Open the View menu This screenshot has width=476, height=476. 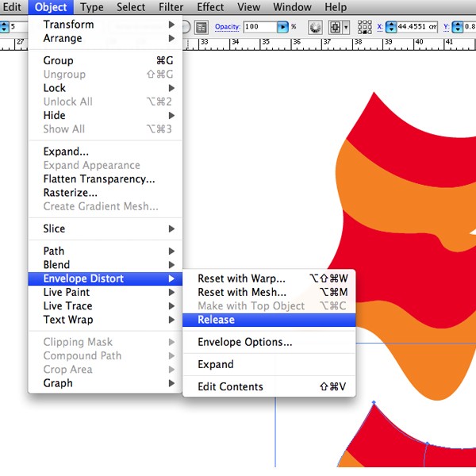248,7
